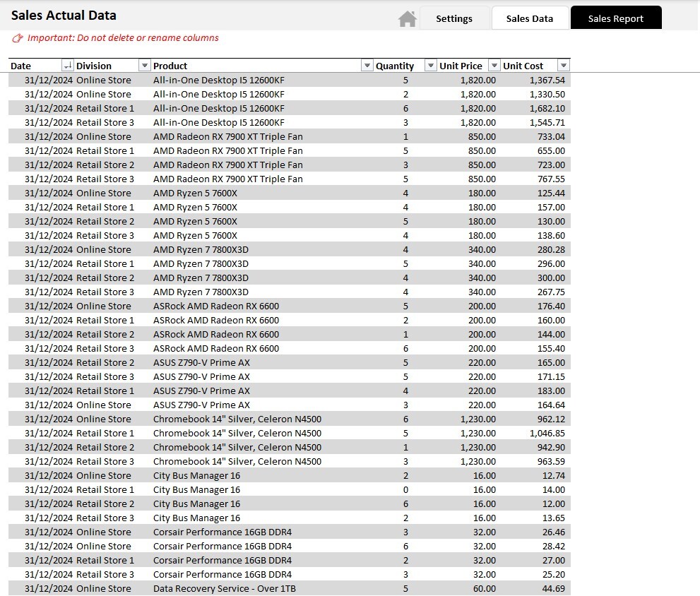Select quantity 0 for City Bus Manager 16
Screen dimensions: 700x596
coord(405,490)
